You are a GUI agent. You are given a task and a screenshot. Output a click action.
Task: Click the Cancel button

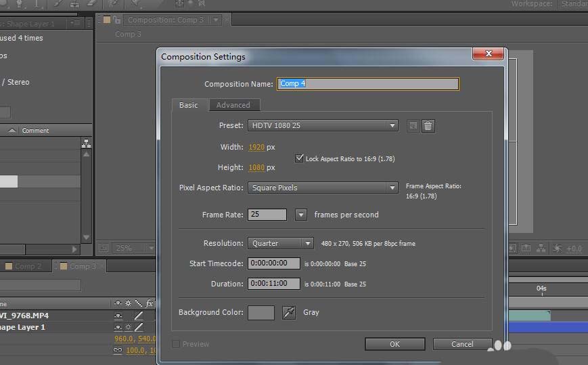[462, 344]
